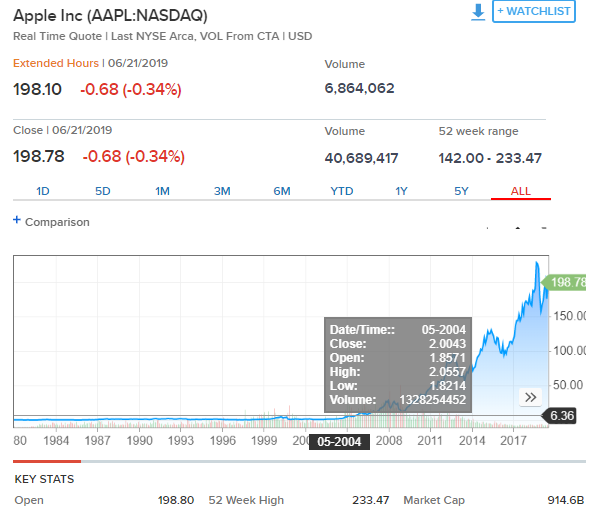
Task: Click the blue download arrow icon
Action: tap(478, 12)
